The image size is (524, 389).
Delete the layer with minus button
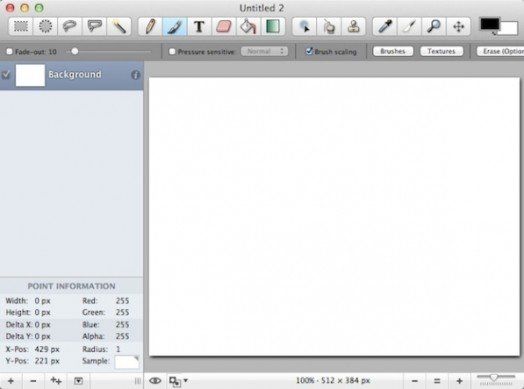coord(33,381)
